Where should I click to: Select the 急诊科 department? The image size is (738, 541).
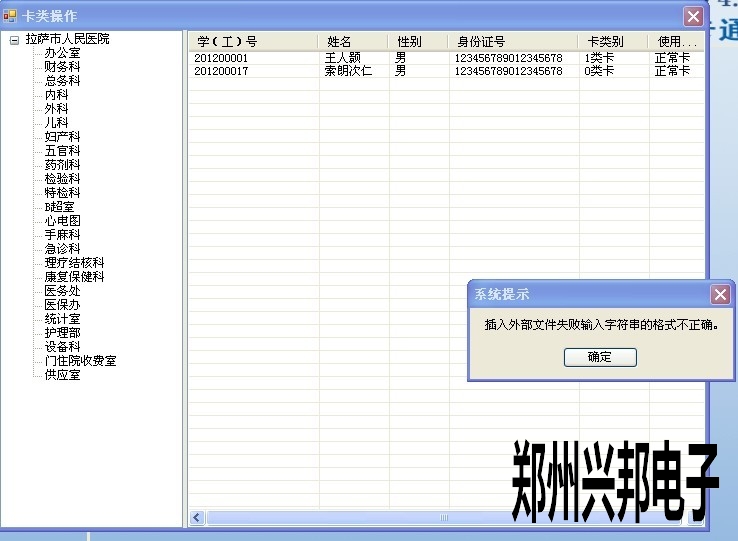(x=63, y=249)
